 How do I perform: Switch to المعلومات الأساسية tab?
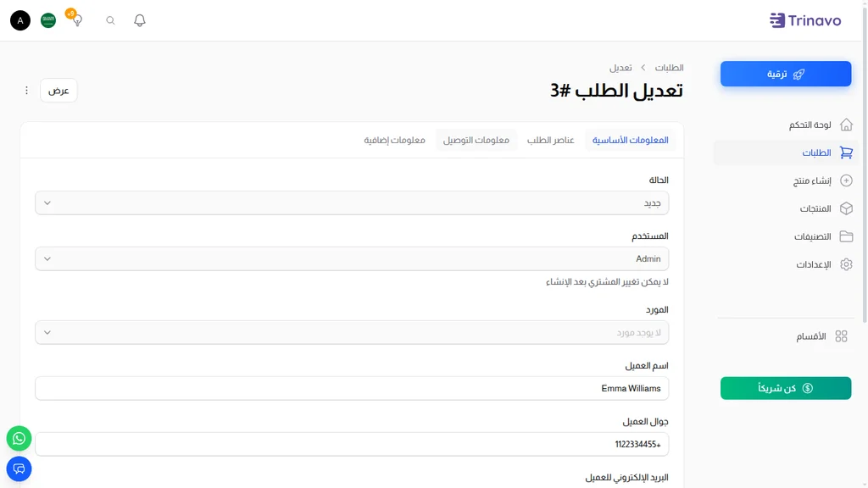coord(630,140)
